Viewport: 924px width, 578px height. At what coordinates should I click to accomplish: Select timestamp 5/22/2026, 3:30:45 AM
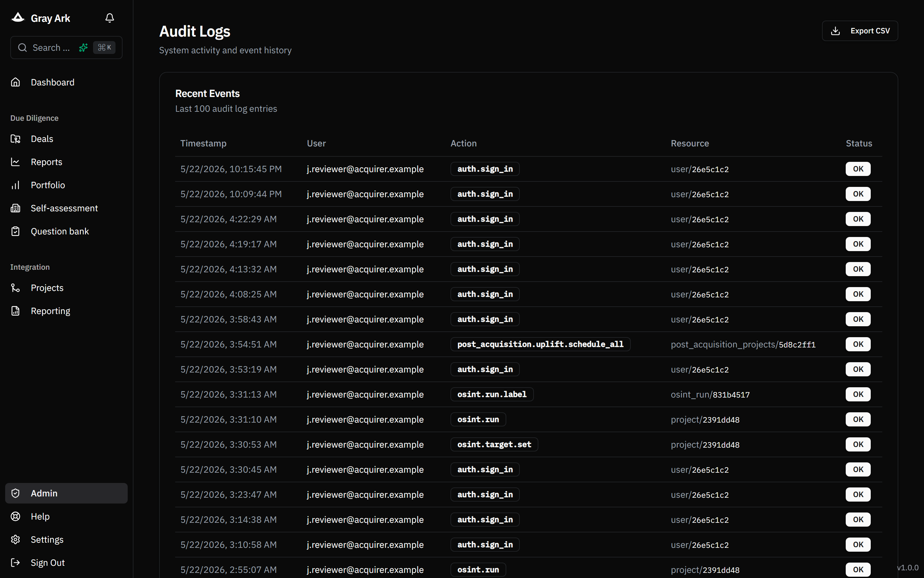228,469
